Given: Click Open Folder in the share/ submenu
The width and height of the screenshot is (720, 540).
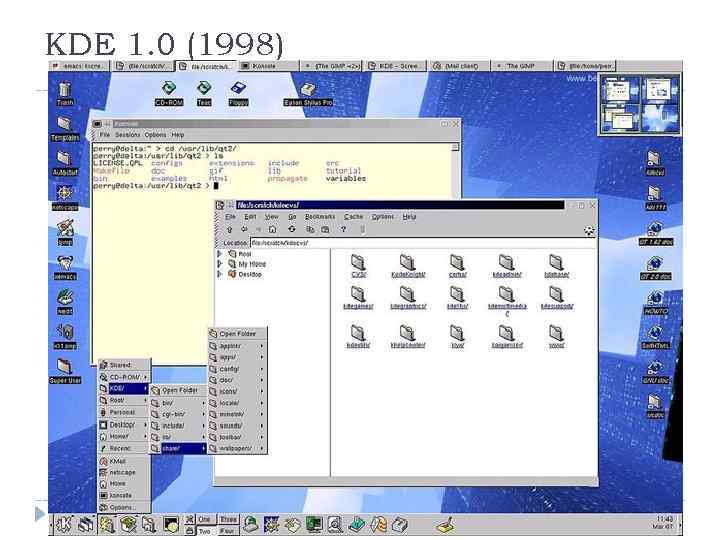Looking at the screenshot, I should click(x=237, y=334).
